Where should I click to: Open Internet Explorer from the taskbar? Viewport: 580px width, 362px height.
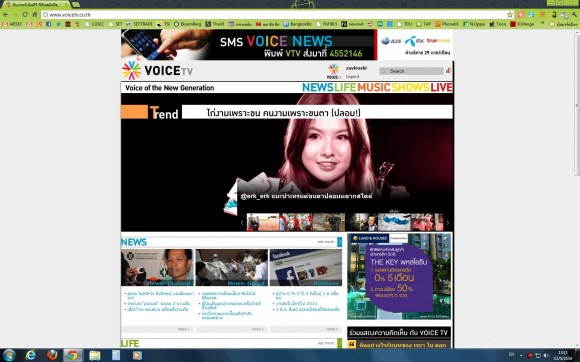click(31, 355)
